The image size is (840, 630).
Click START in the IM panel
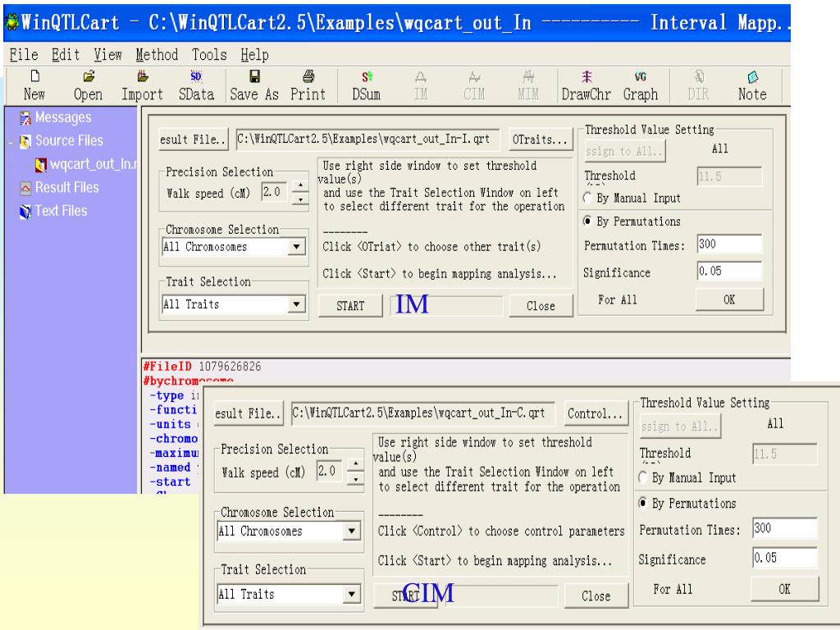point(350,306)
